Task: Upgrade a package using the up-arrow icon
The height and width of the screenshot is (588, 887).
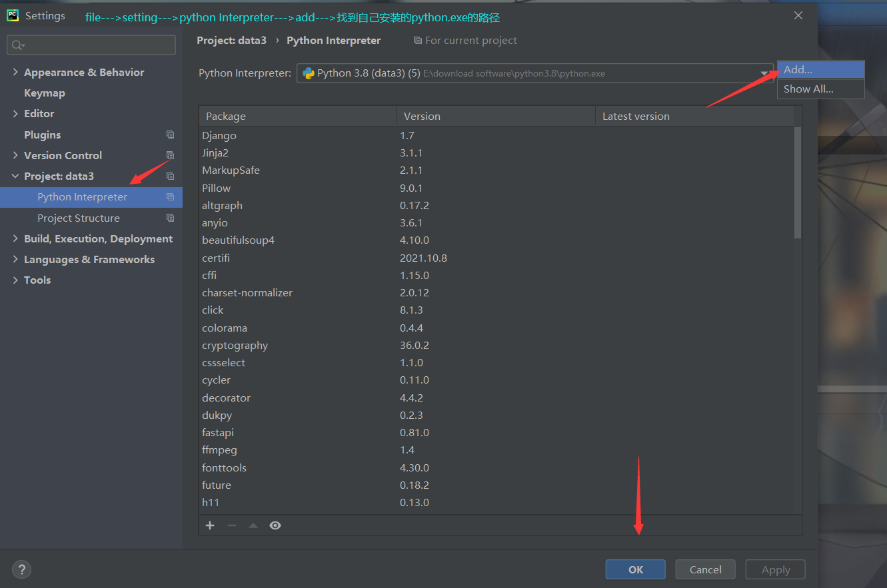Action: click(x=253, y=525)
